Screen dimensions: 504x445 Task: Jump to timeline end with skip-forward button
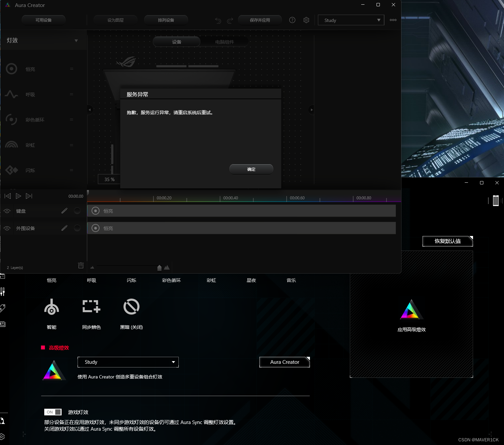click(29, 196)
